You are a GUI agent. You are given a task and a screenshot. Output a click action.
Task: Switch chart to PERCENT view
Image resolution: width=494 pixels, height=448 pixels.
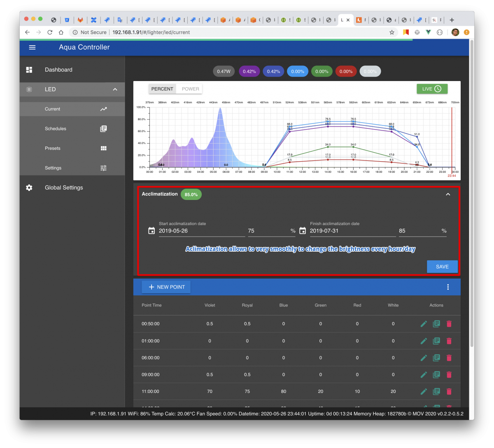click(x=162, y=89)
